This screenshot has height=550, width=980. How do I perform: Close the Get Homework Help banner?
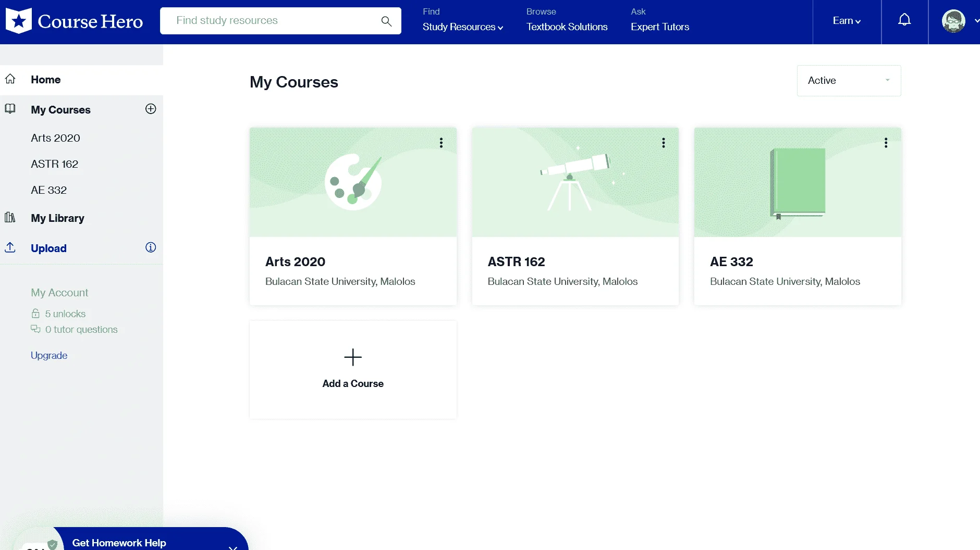(x=233, y=547)
